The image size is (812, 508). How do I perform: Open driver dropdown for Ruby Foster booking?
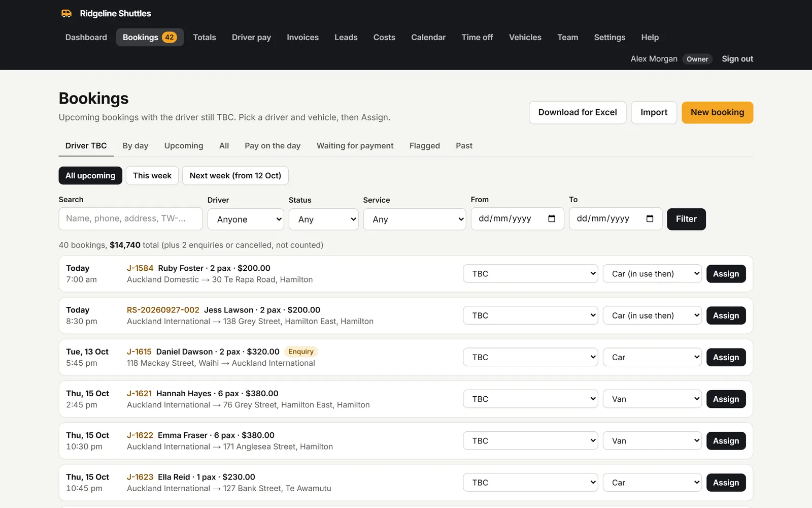coord(530,274)
